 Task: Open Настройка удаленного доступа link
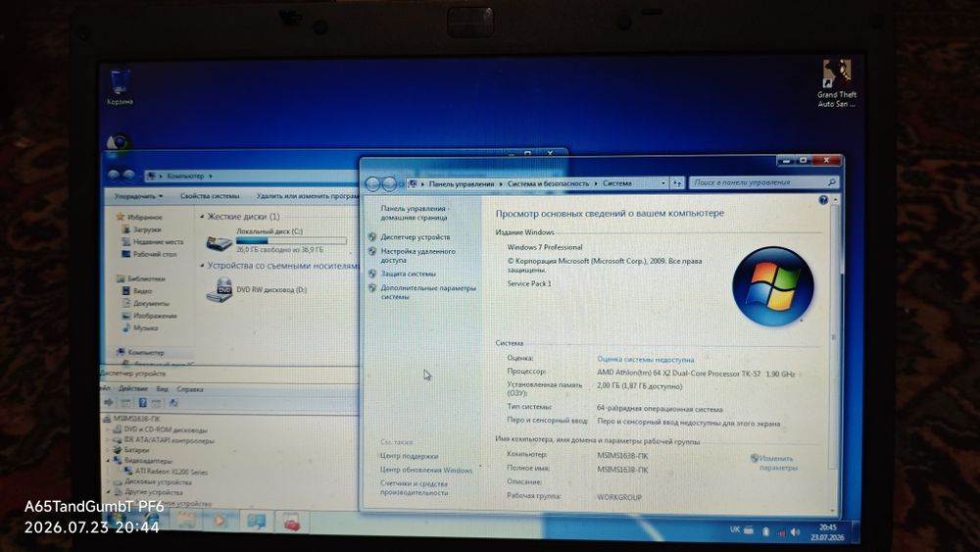coord(418,255)
